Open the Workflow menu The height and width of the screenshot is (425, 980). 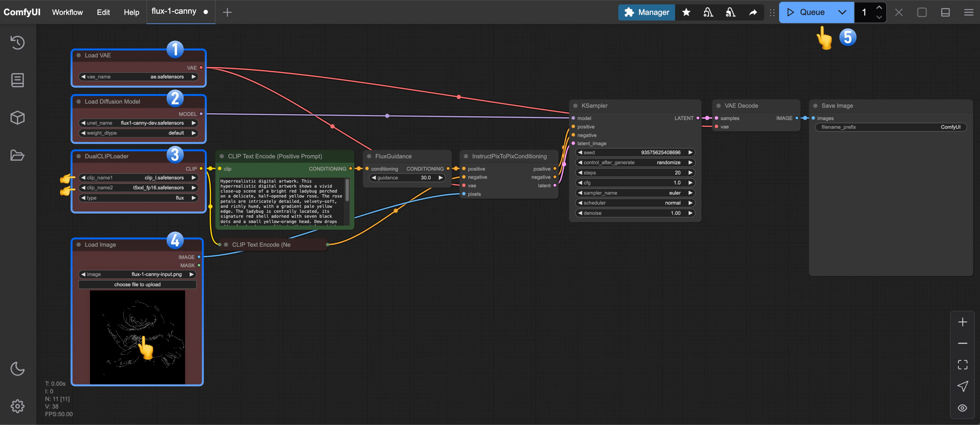pyautogui.click(x=67, y=12)
